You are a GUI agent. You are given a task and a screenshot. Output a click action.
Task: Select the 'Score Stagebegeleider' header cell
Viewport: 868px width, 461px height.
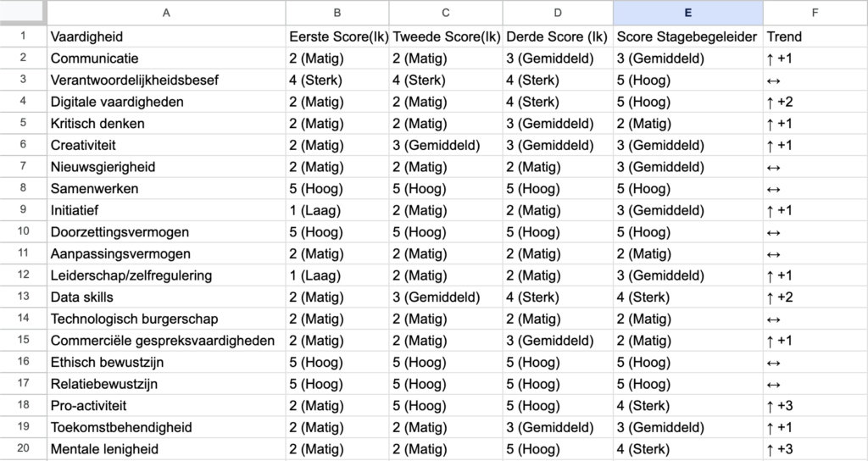(687, 36)
